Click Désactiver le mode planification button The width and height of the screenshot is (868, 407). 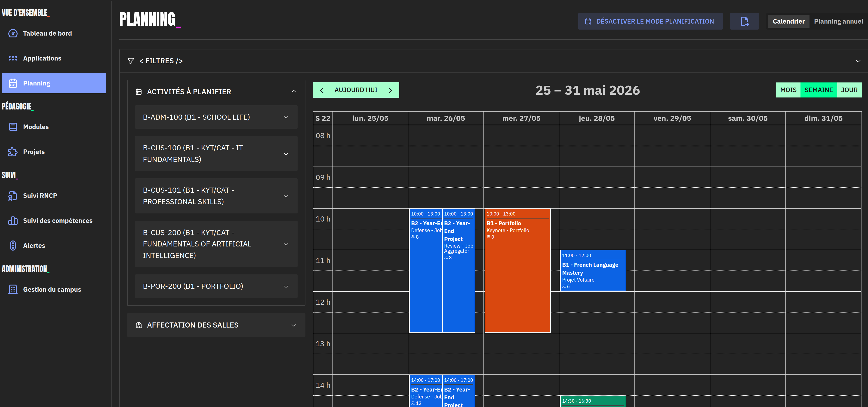coord(650,21)
